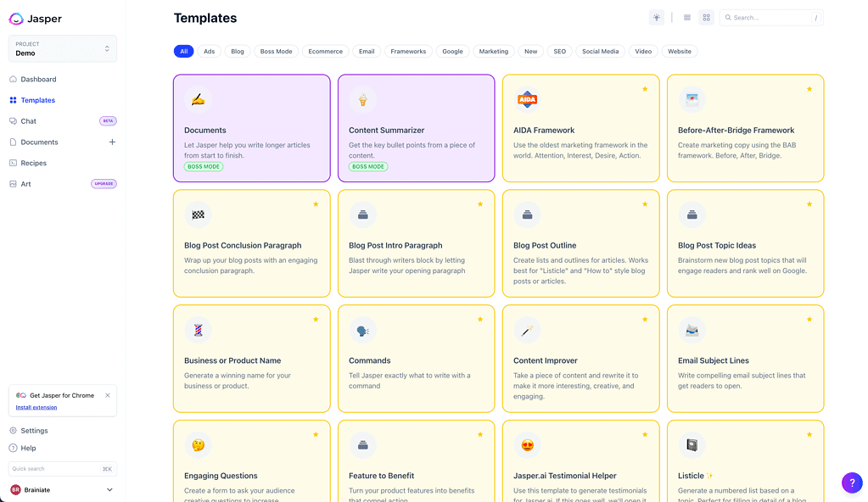Switch to list view layout
This screenshot has height=502, width=868.
tap(687, 18)
